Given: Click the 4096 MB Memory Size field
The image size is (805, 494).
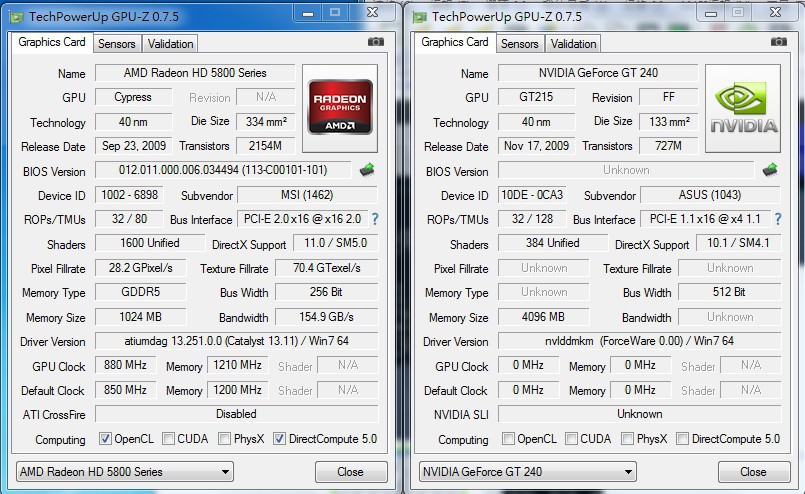Looking at the screenshot, I should [x=544, y=317].
